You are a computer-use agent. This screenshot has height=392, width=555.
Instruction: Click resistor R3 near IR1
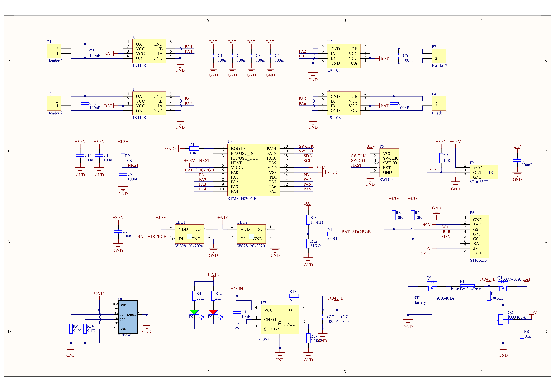(x=441, y=158)
